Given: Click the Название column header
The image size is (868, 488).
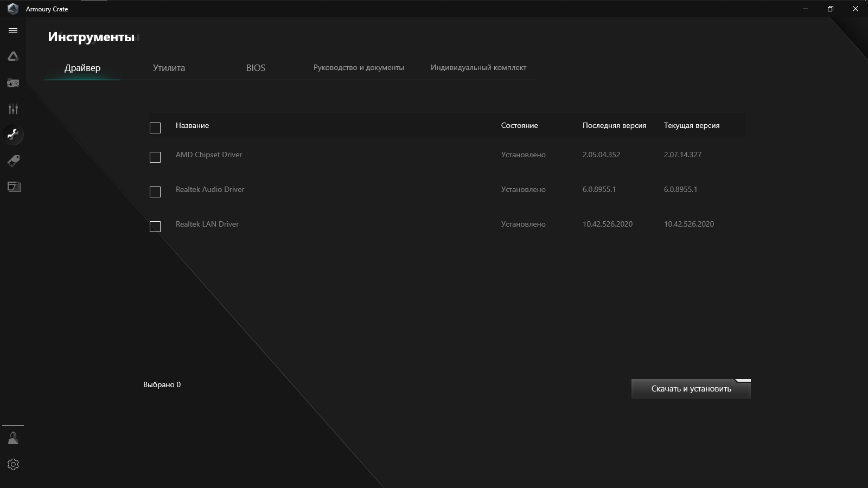Looking at the screenshot, I should click(192, 125).
